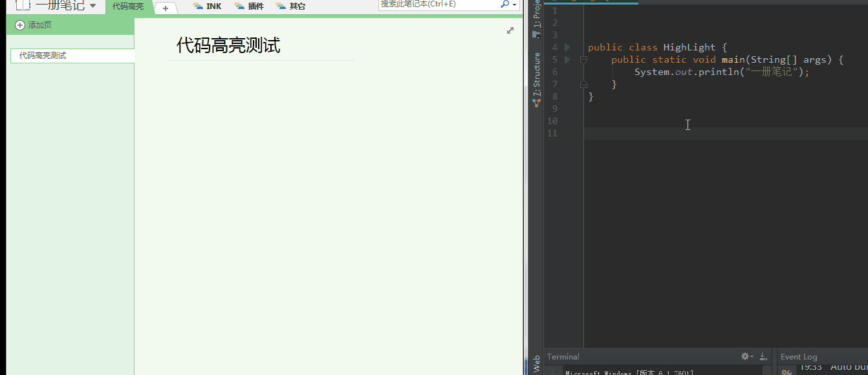868x375 pixels.
Task: Open the 插件 section tab
Action: (249, 6)
